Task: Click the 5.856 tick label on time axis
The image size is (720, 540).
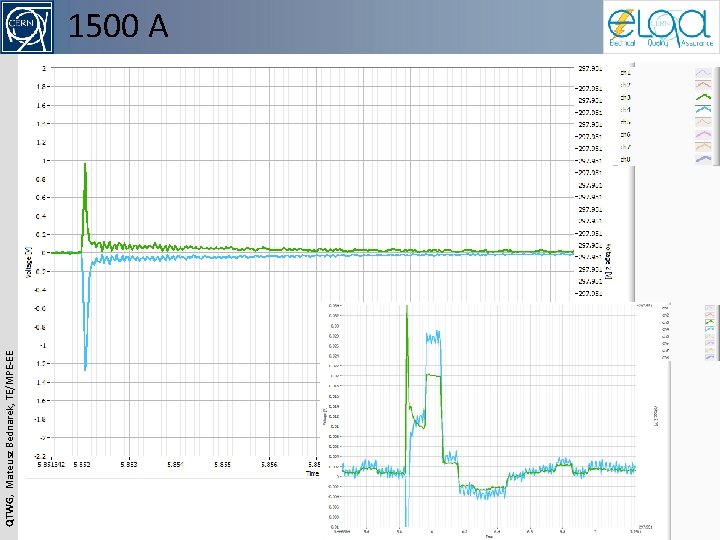Action: point(269,464)
